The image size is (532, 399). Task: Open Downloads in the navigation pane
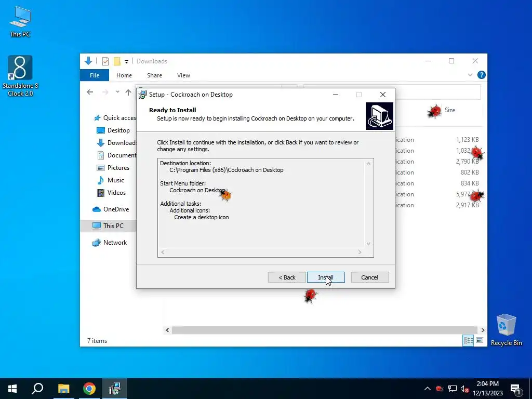pyautogui.click(x=116, y=143)
